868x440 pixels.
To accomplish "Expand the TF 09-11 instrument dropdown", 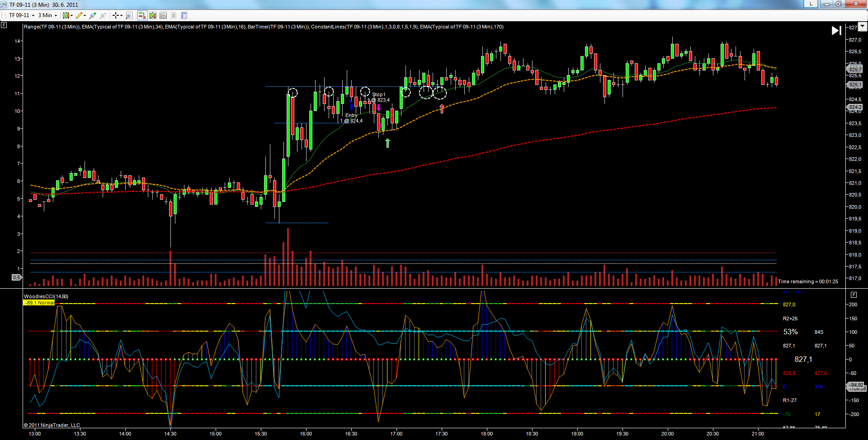I will click(x=22, y=15).
